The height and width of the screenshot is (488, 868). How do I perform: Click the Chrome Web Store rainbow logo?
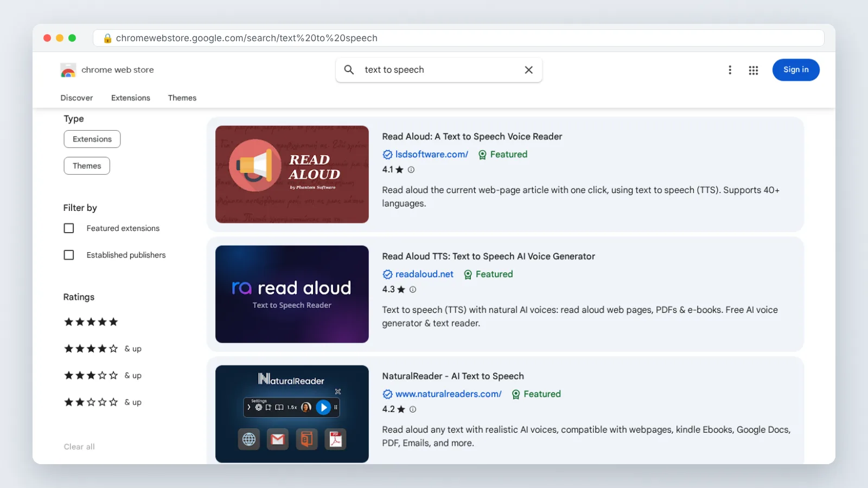(68, 70)
